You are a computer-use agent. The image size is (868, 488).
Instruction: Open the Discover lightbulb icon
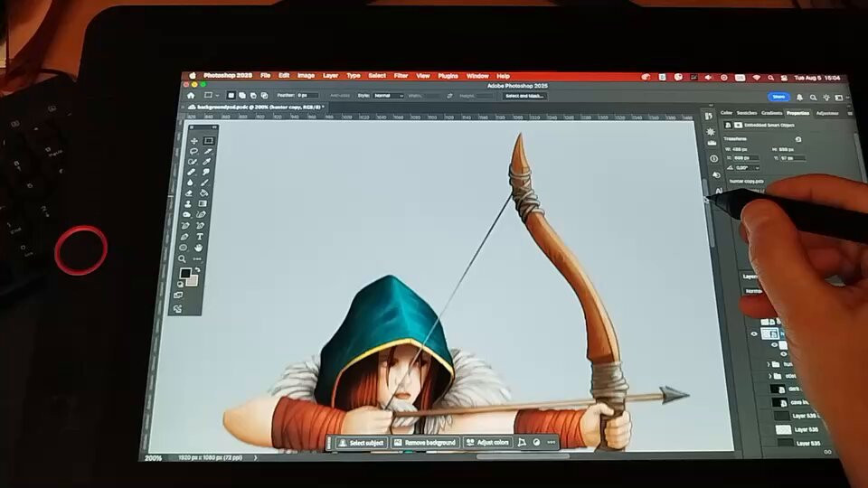click(826, 98)
